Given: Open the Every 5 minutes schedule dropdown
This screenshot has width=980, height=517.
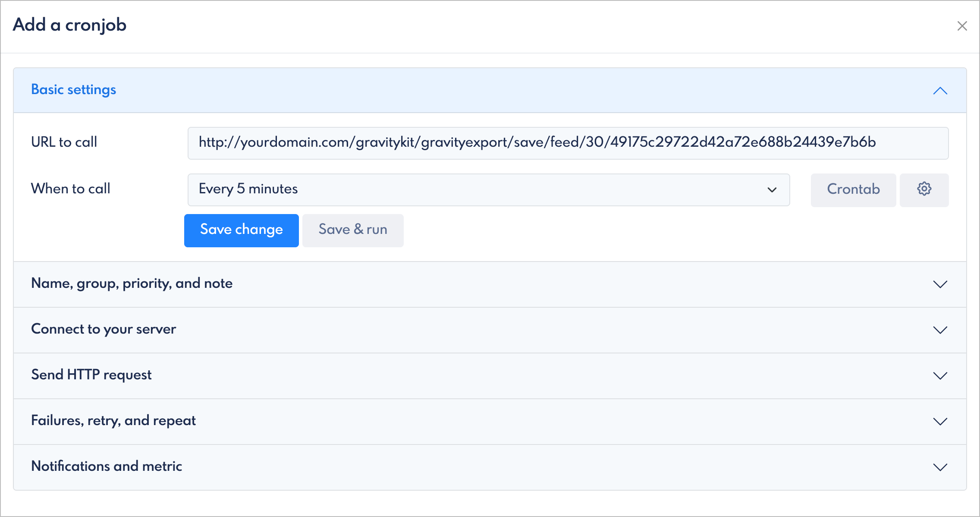Looking at the screenshot, I should tap(488, 189).
